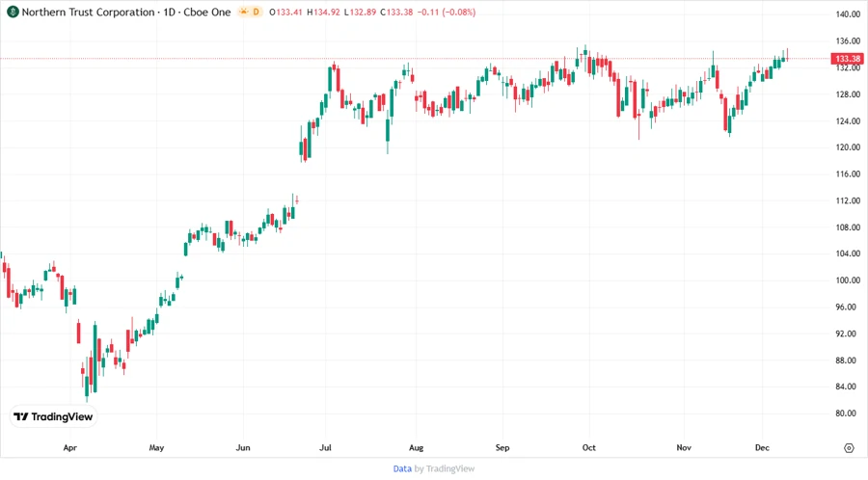Click the Apr label on time axis
This screenshot has width=868, height=480.
point(70,448)
